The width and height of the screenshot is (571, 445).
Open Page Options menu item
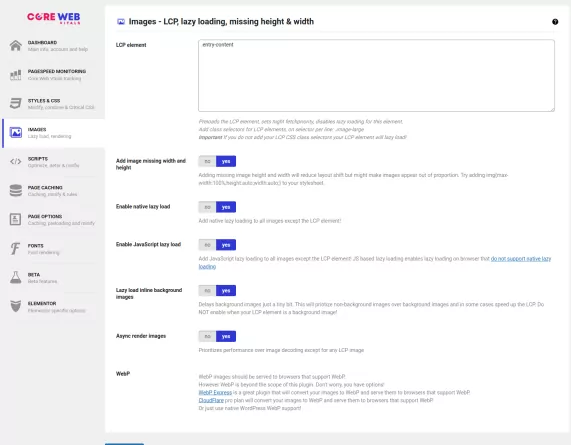click(53, 220)
